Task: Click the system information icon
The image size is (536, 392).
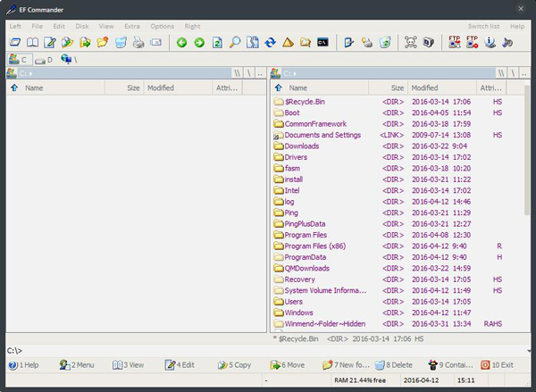Action: coord(490,42)
